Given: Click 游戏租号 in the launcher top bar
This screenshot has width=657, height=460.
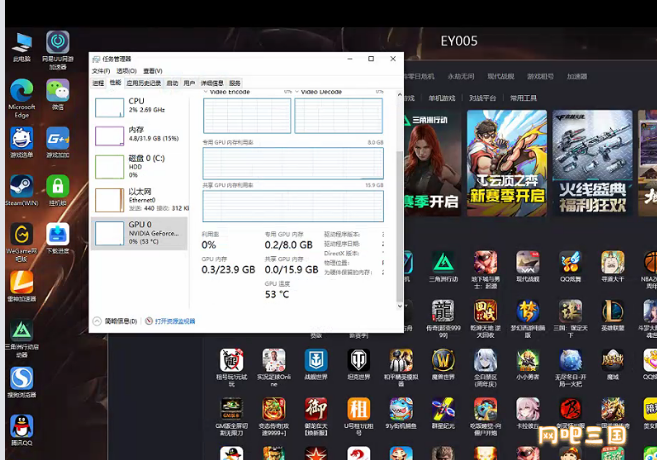Looking at the screenshot, I should pyautogui.click(x=541, y=76).
